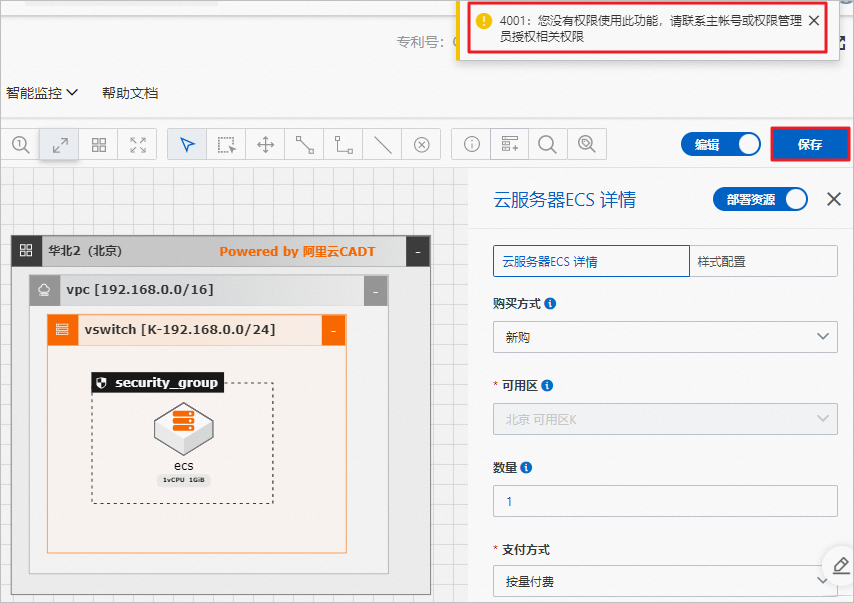The image size is (854, 603).
Task: Close the 4001 permission warning notification
Action: click(814, 21)
